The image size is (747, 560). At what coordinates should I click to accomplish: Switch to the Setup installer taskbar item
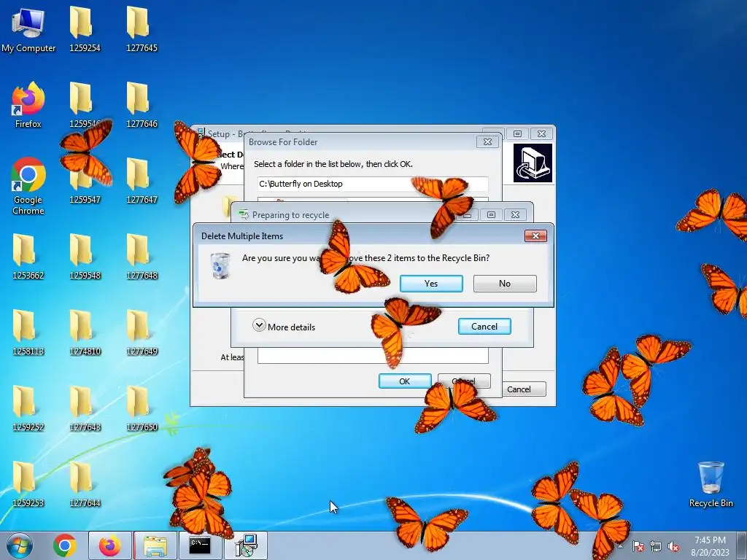click(x=247, y=545)
